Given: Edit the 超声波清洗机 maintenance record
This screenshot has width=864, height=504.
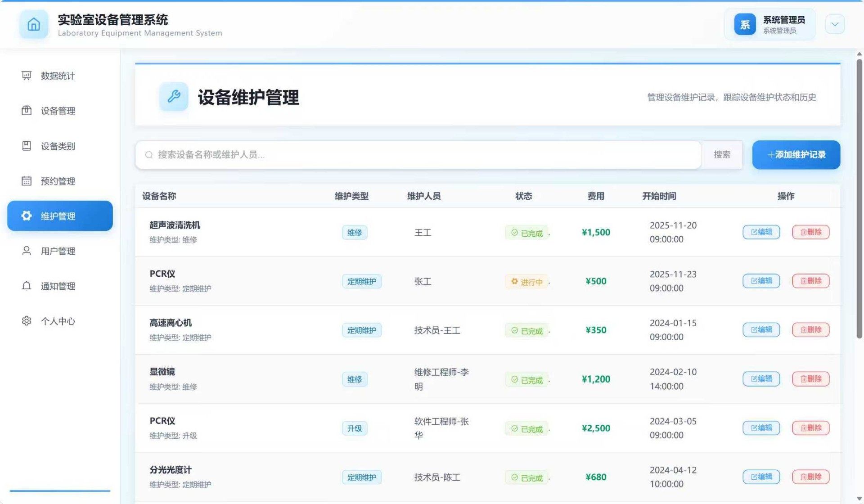Looking at the screenshot, I should pos(761,232).
